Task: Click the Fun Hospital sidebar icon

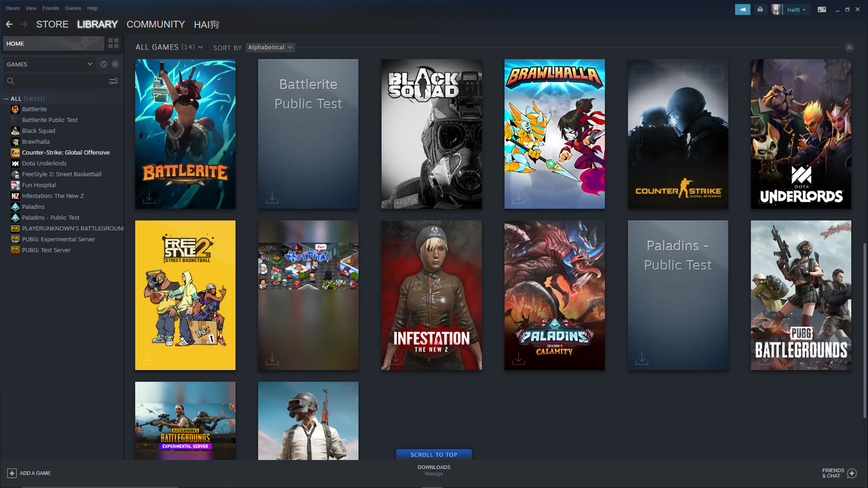Action: [16, 185]
